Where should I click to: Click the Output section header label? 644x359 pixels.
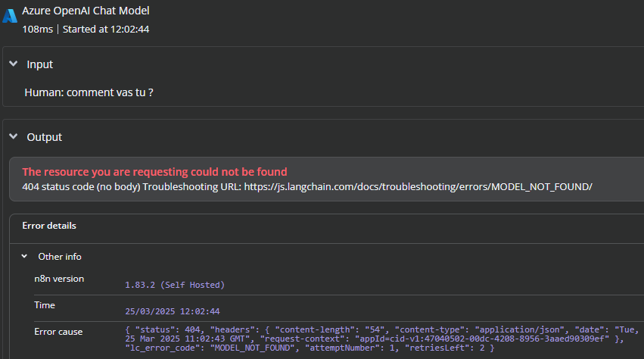(x=45, y=137)
